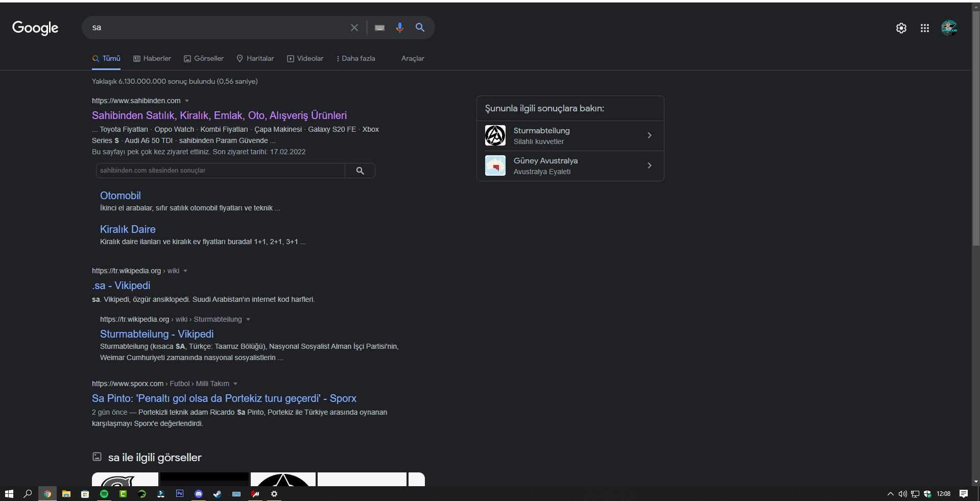Open dropdown arrow after the wiki › Sturmabteilung URL
This screenshot has width=980, height=501.
pyautogui.click(x=248, y=319)
